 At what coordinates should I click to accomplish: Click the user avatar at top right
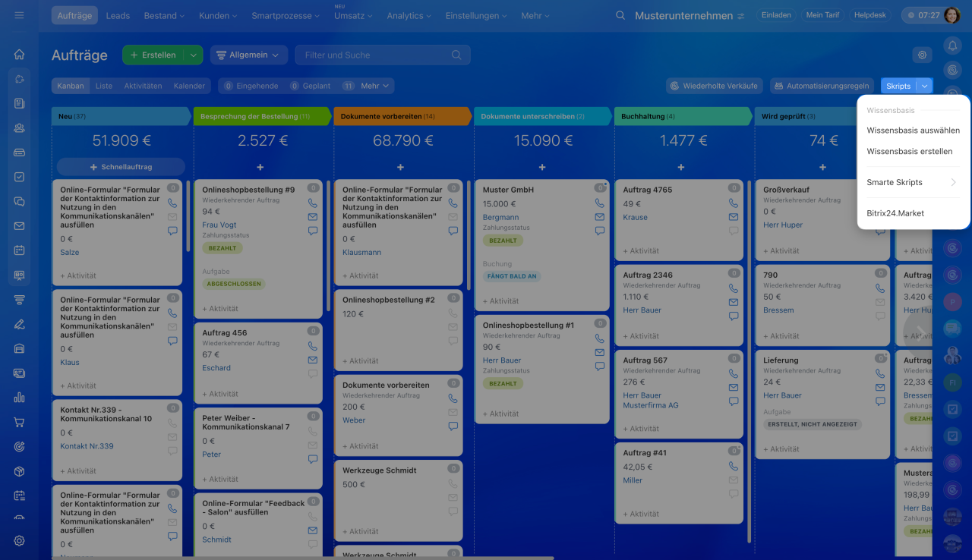[952, 15]
